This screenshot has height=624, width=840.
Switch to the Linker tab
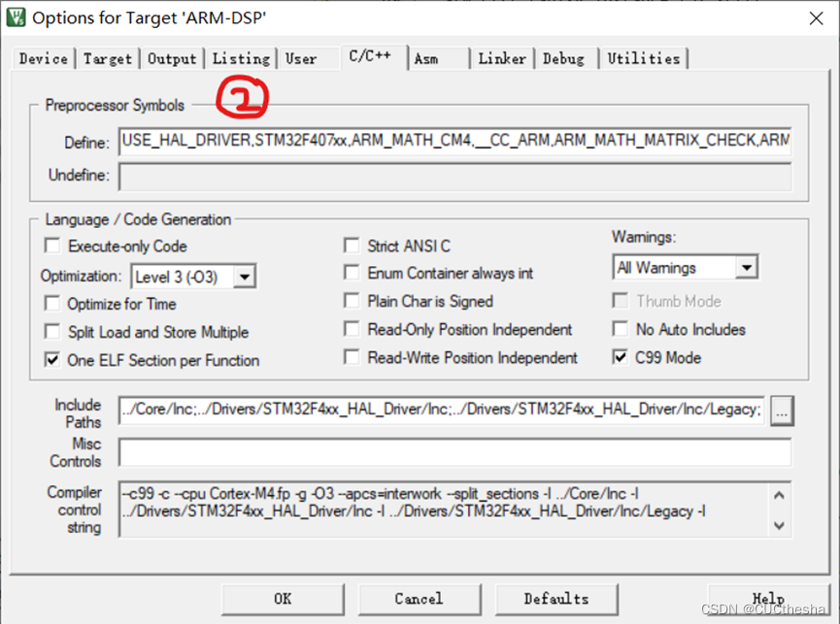[502, 58]
